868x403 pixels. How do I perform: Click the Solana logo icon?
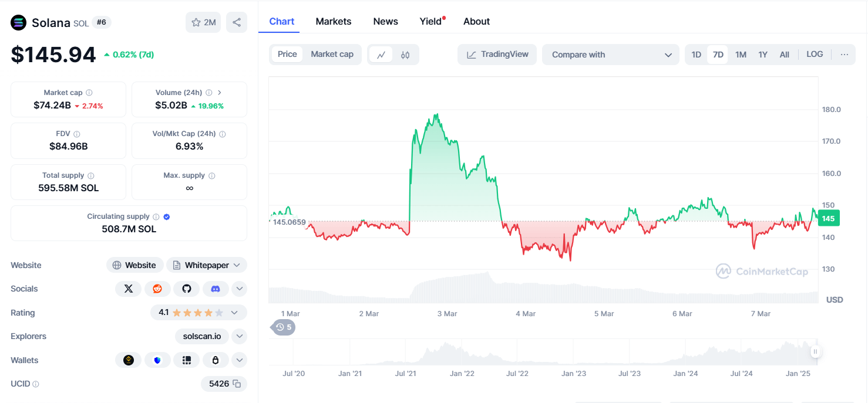tap(19, 22)
